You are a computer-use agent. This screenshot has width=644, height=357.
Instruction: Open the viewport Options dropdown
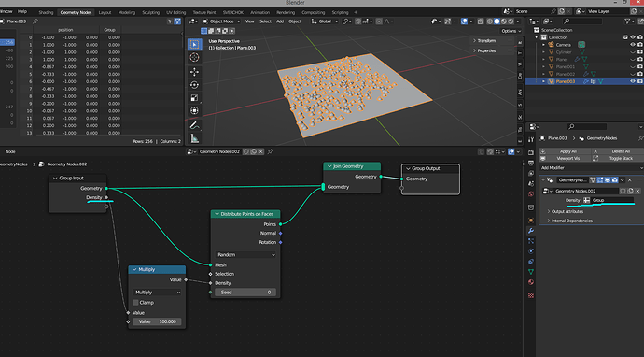(x=511, y=31)
